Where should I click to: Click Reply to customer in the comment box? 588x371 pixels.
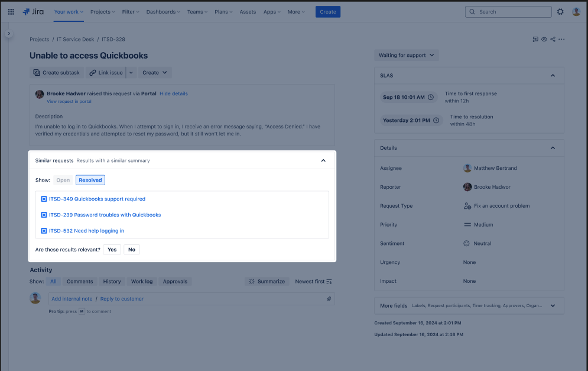point(122,299)
